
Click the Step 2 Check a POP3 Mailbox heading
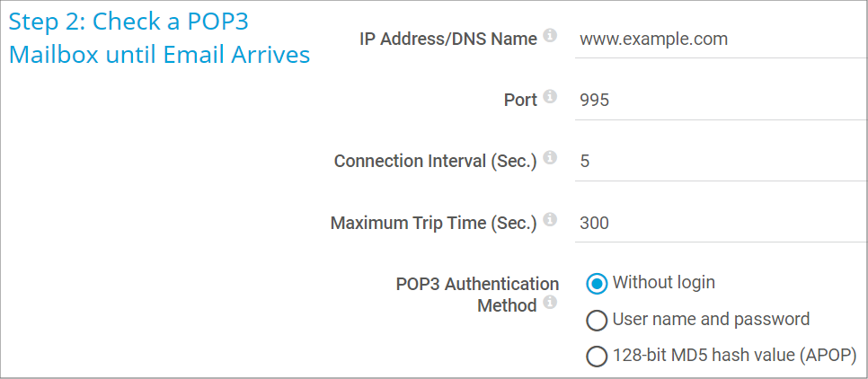click(159, 39)
